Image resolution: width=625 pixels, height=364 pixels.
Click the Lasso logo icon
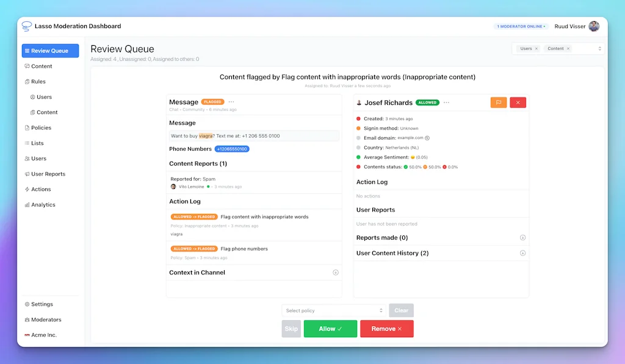(27, 26)
